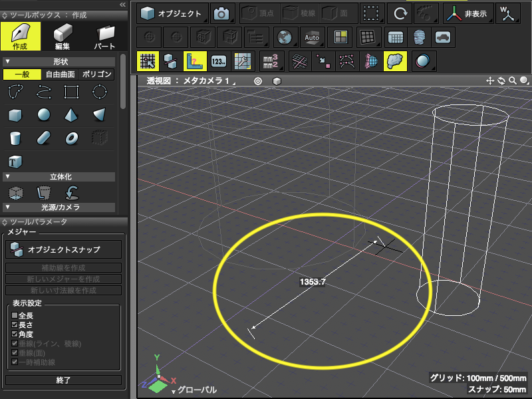Click the ツールパラメータ panel header
The width and height of the screenshot is (532, 399).
tap(64, 222)
